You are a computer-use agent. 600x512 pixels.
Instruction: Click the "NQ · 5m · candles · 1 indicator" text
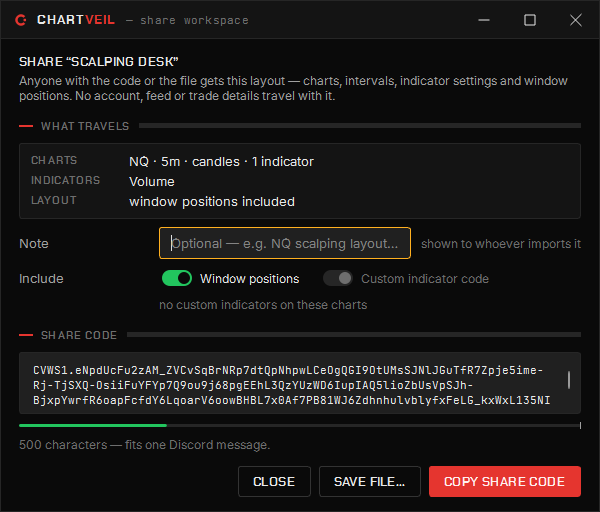(221, 161)
